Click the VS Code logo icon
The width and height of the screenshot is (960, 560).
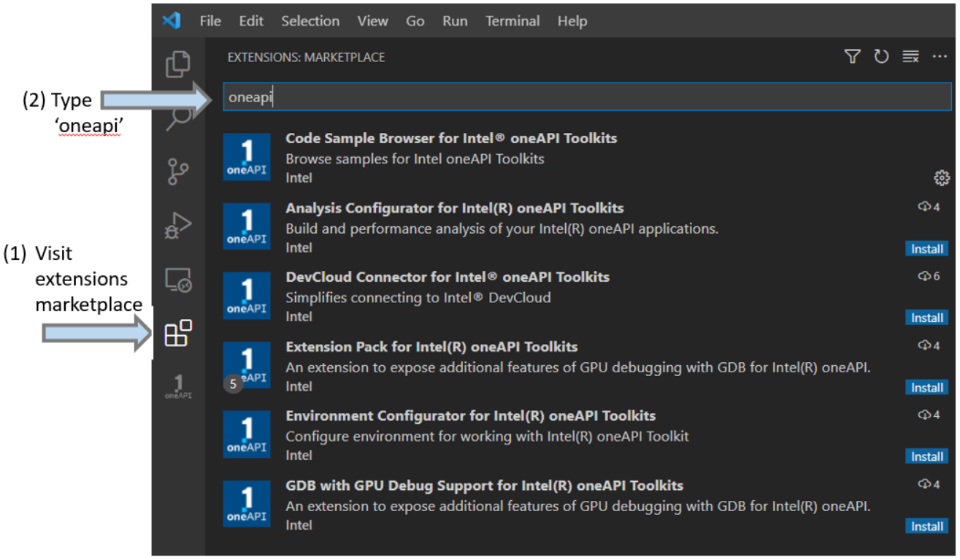pyautogui.click(x=171, y=20)
